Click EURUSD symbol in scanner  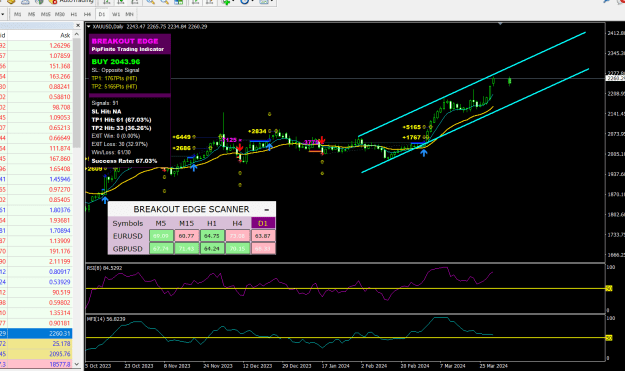pos(128,236)
